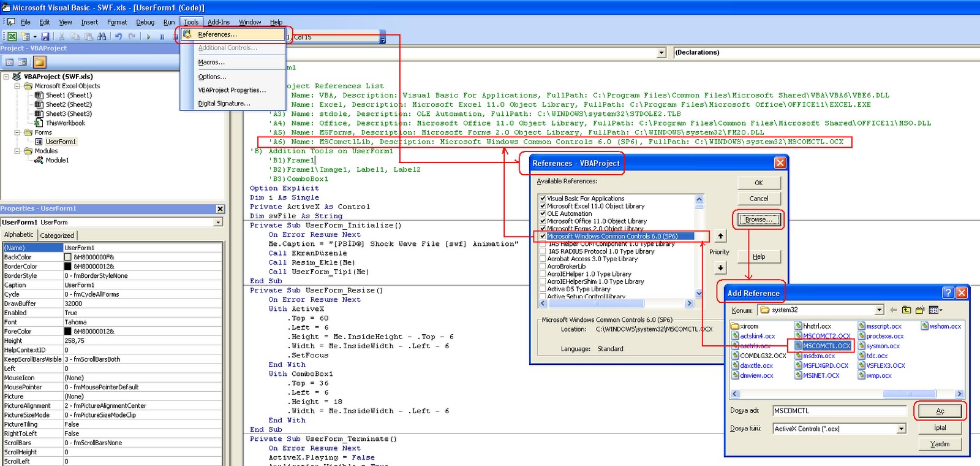
Task: Uncheck OLE Automation reference
Action: [543, 213]
